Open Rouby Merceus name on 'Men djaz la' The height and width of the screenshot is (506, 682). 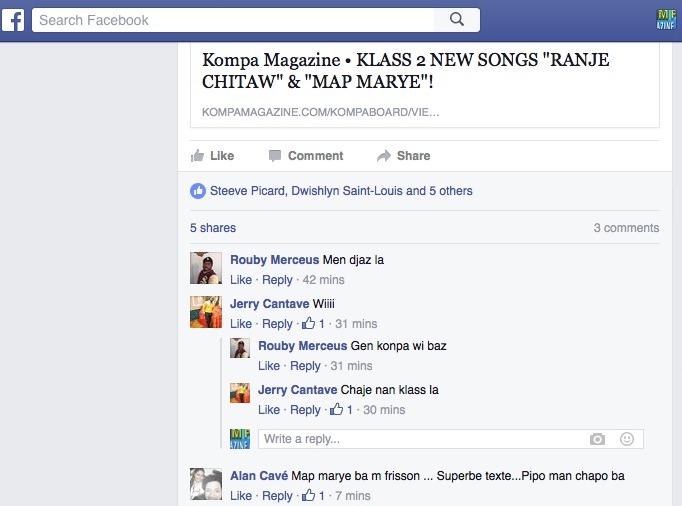tap(274, 260)
